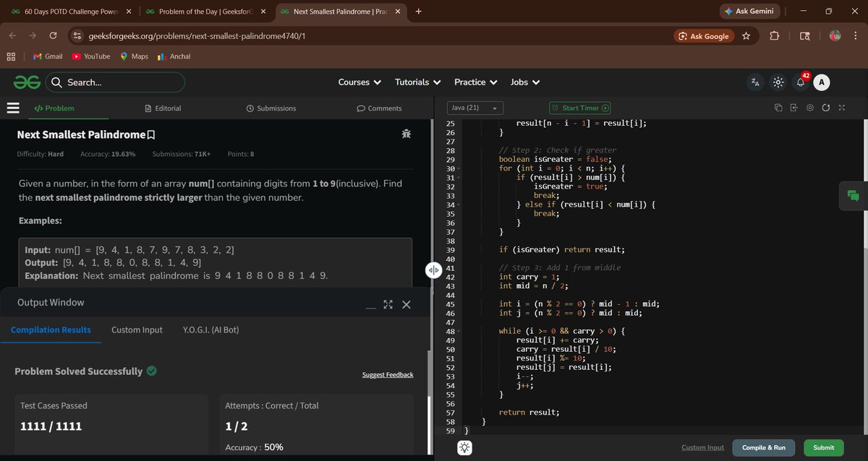The image size is (868, 461).
Task: Collapse code fold arrow at line 31
Action: coord(459,178)
